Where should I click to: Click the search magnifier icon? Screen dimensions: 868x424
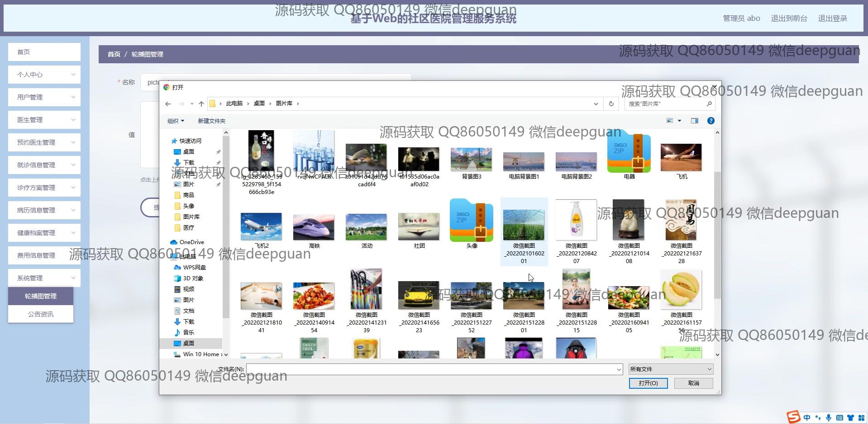[x=709, y=104]
